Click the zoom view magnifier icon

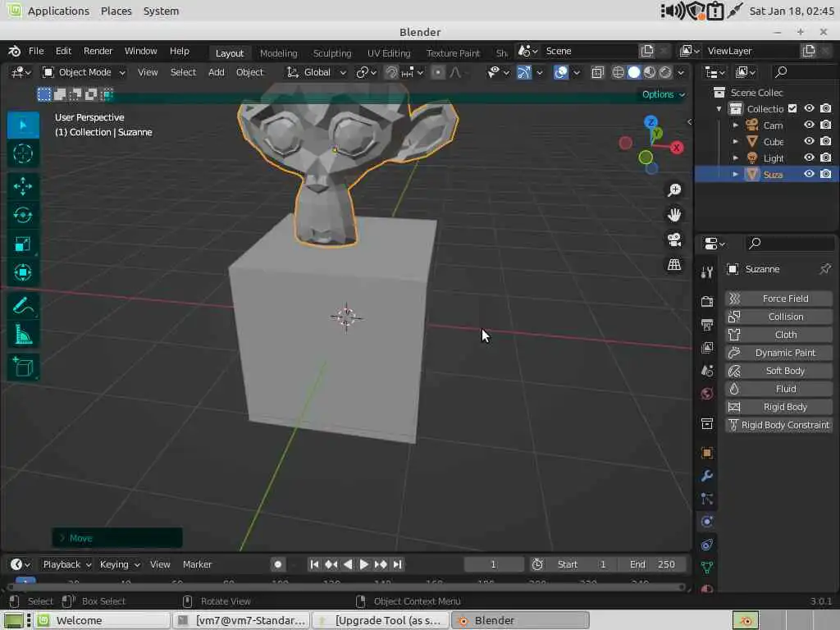point(674,189)
